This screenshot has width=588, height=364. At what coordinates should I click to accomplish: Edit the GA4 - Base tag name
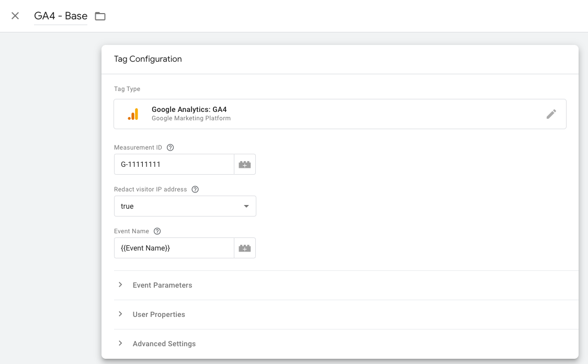[x=61, y=16]
